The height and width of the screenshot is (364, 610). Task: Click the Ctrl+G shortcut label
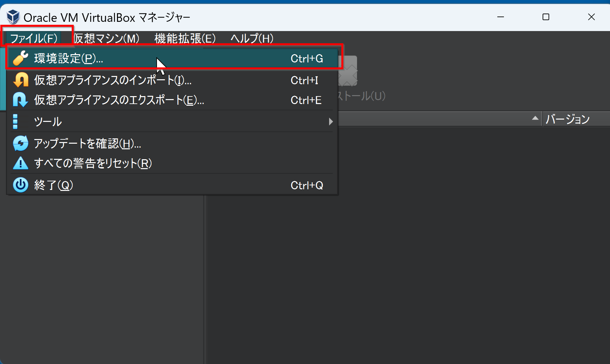307,58
